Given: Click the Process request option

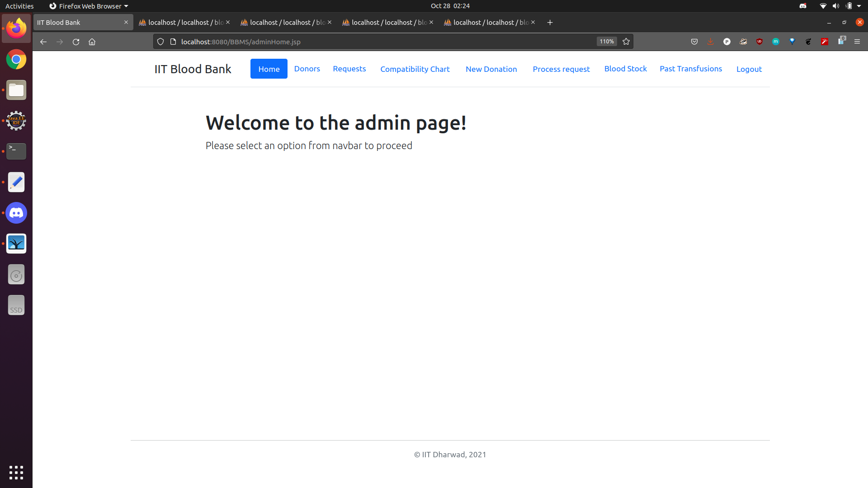Looking at the screenshot, I should (x=561, y=69).
